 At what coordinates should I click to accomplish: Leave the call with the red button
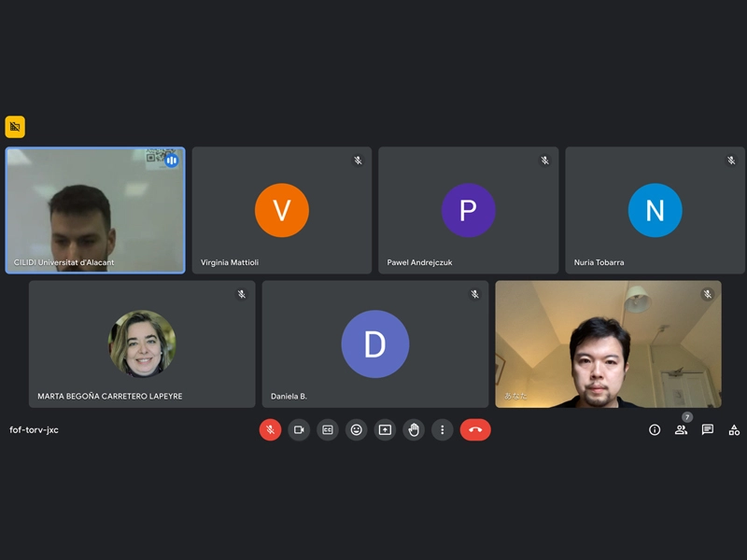[475, 430]
